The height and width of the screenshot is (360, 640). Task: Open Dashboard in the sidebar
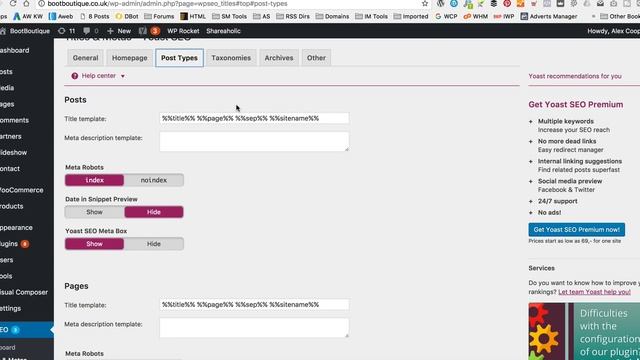click(15, 51)
